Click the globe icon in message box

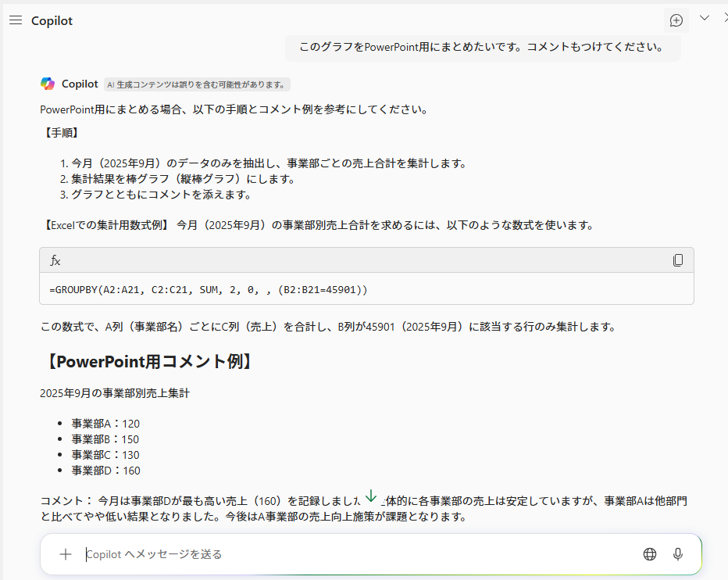(650, 554)
